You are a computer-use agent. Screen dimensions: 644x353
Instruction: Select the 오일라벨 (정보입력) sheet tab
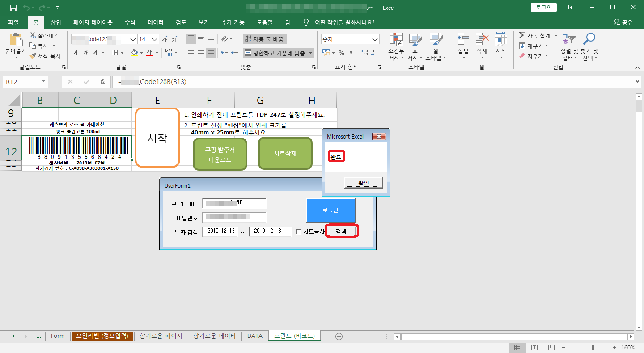pos(102,336)
